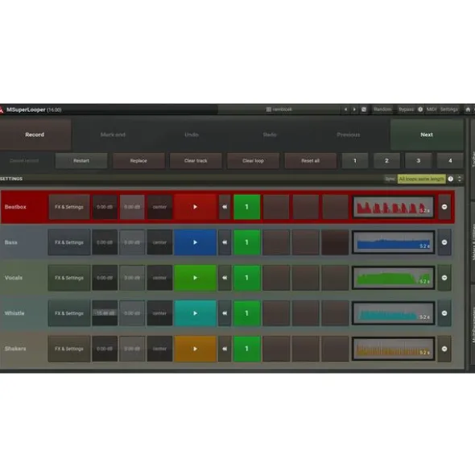This screenshot has width=475, height=476.
Task: Toggle loop slot 1 on Bass track
Action: [x=246, y=242]
